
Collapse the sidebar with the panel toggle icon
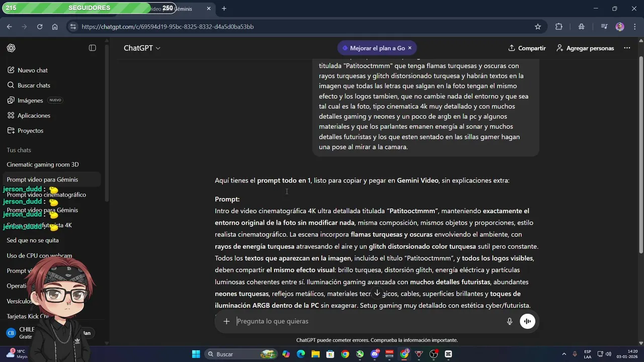click(x=92, y=48)
